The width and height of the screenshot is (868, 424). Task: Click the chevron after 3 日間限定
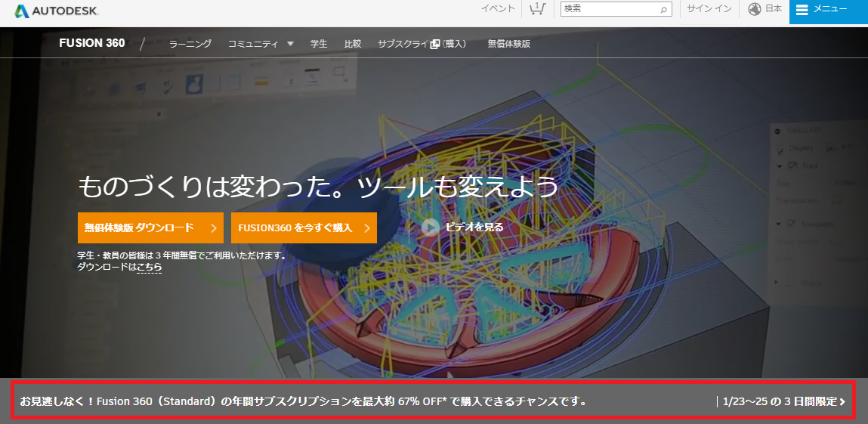[842, 402]
